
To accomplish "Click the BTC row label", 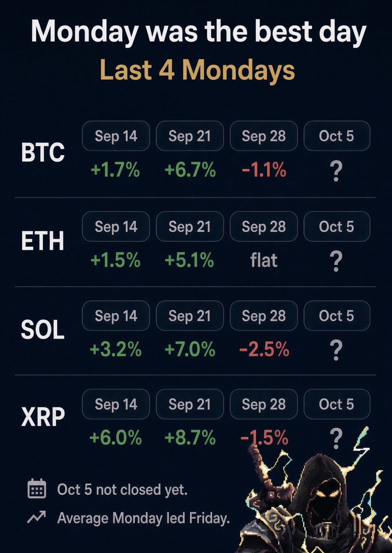I will [43, 152].
